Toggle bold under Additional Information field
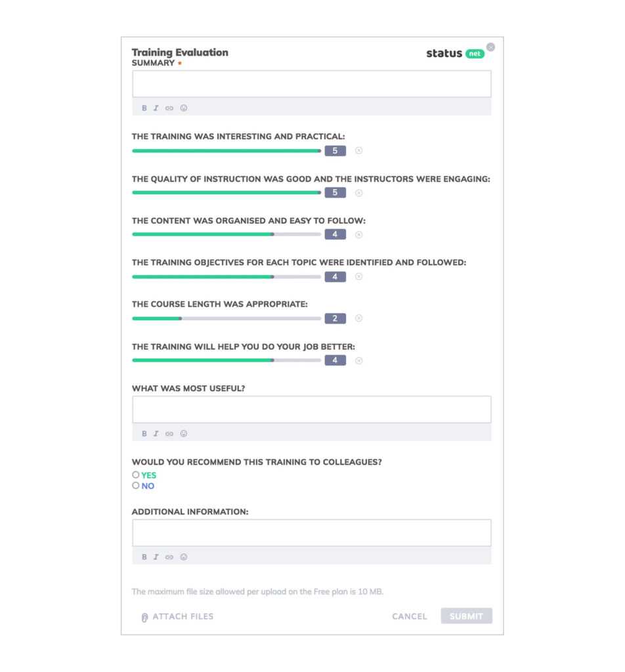Viewport: 625px width, 672px height. pos(143,556)
